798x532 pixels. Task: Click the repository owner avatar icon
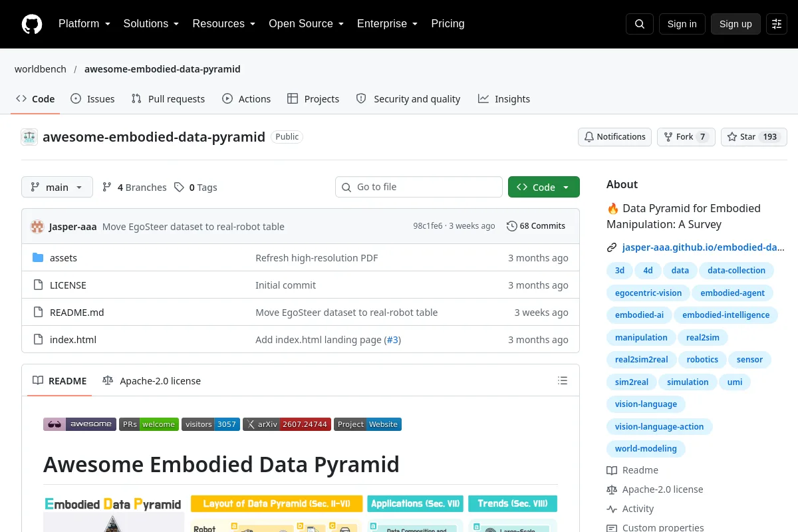29,137
